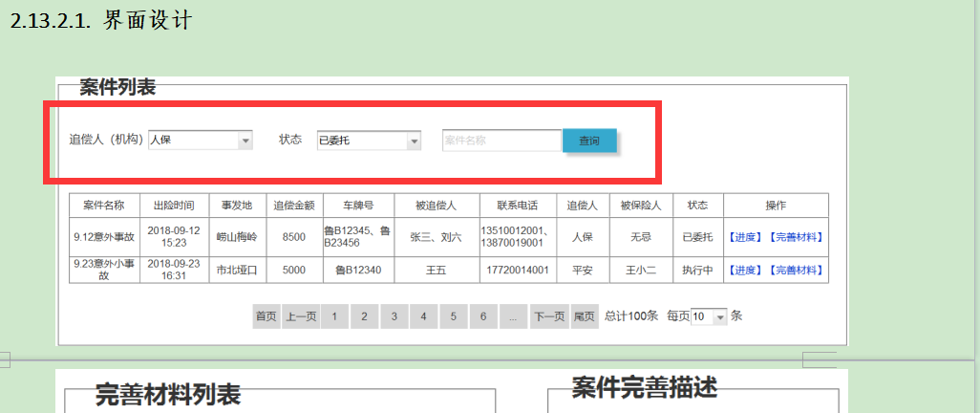Go to 尾页 last page
980x413 pixels.
(584, 316)
